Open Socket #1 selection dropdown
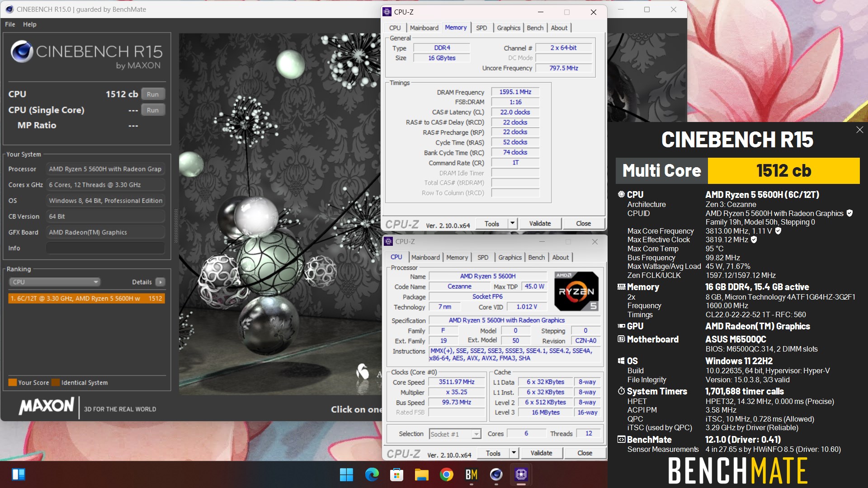The image size is (868, 488). [x=455, y=434]
